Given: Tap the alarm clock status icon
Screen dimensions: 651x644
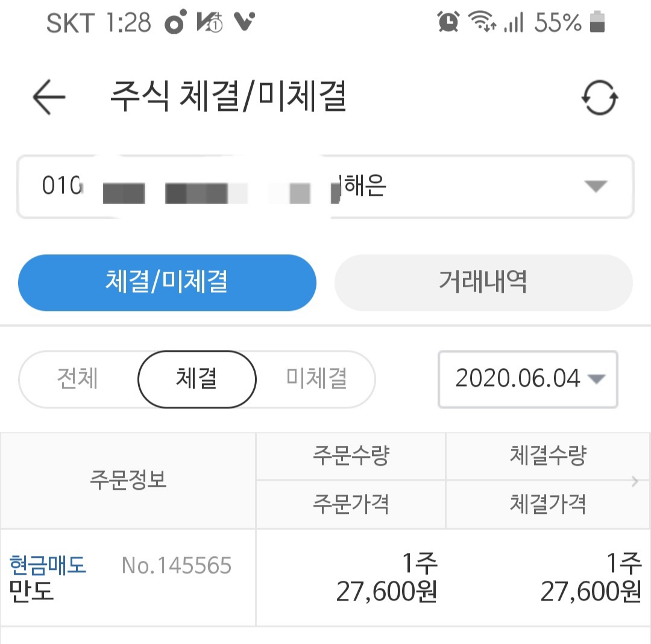Looking at the screenshot, I should [448, 23].
